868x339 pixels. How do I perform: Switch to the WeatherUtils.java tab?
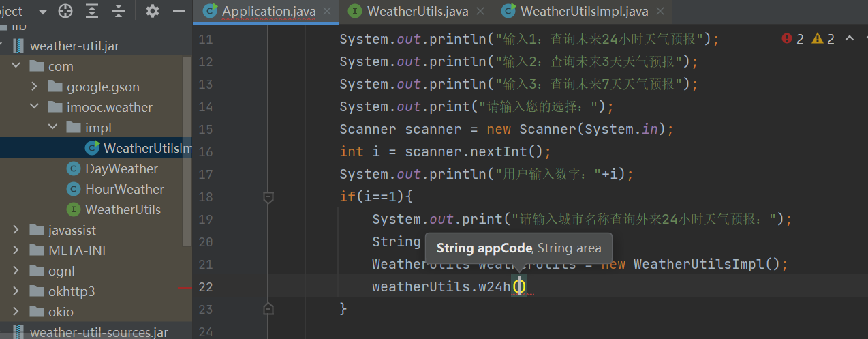[418, 11]
